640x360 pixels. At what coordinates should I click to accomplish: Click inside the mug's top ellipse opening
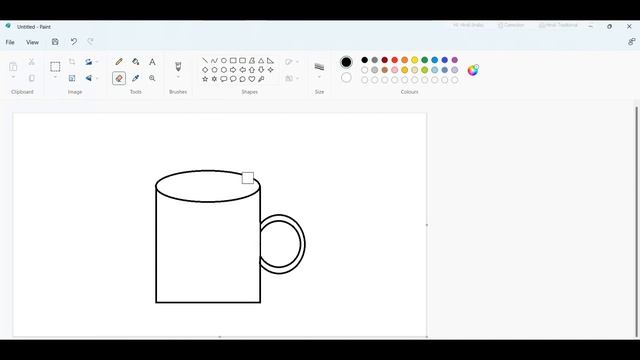pyautogui.click(x=207, y=186)
